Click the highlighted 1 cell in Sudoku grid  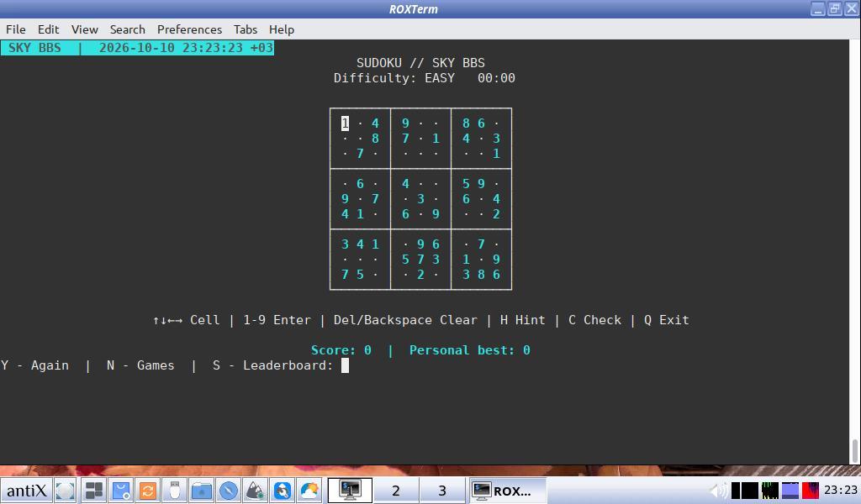click(x=345, y=123)
